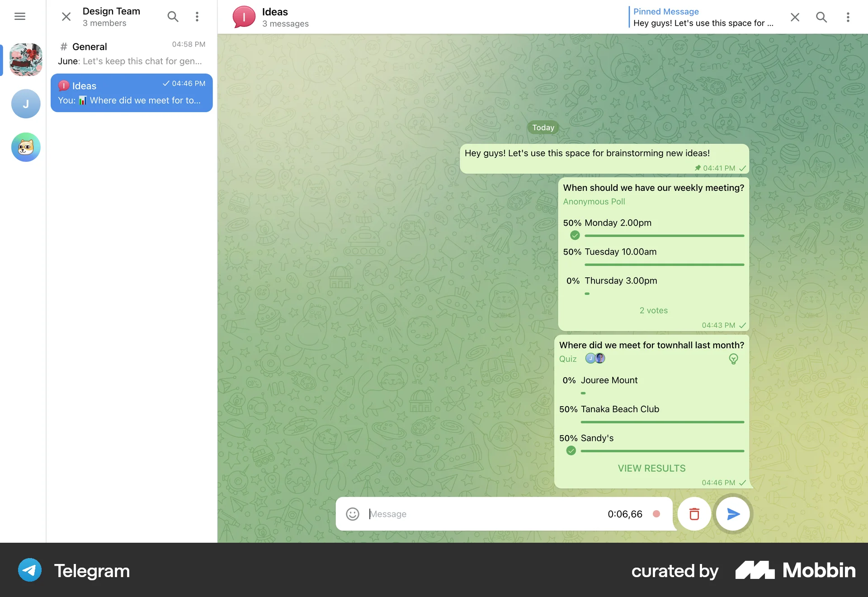The image size is (868, 597).
Task: Open VIEW RESULTS on the townhall quiz
Action: pyautogui.click(x=651, y=468)
